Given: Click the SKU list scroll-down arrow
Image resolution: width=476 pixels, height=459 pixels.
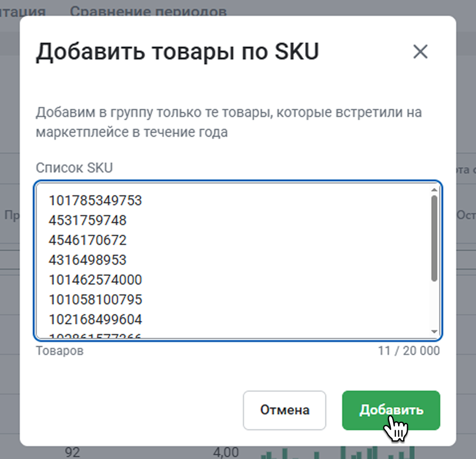Looking at the screenshot, I should (x=434, y=331).
